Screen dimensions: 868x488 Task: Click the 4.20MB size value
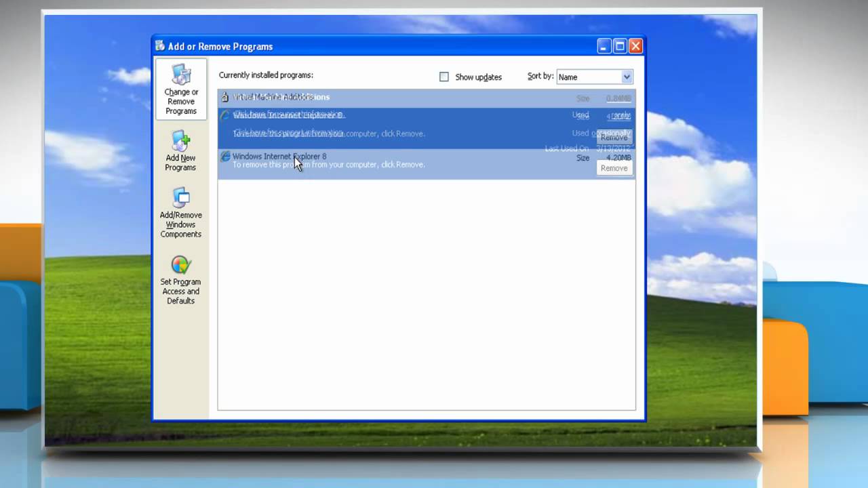point(618,158)
